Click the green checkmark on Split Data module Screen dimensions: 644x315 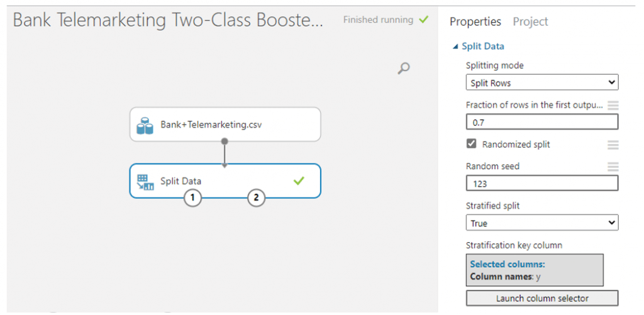(299, 180)
